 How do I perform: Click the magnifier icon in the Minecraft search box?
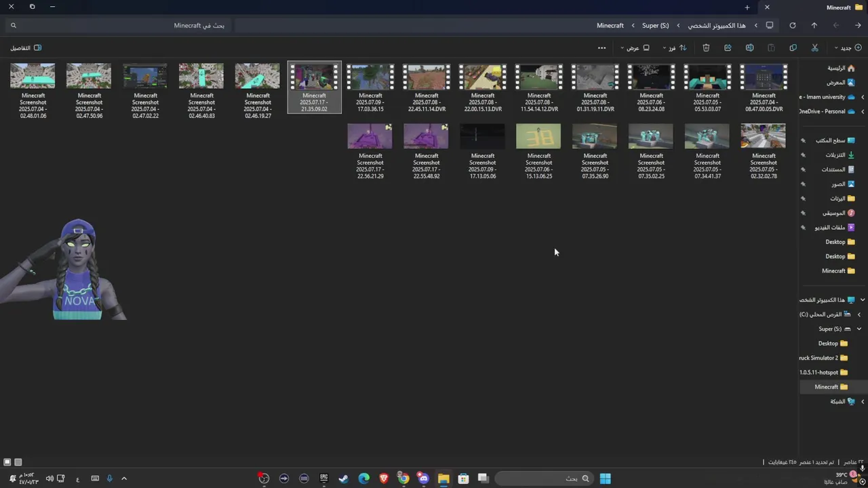13,25
